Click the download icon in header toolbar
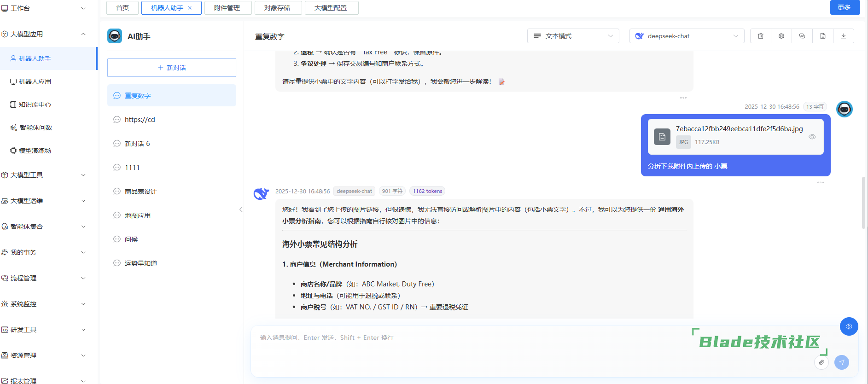868x384 pixels. (x=844, y=36)
